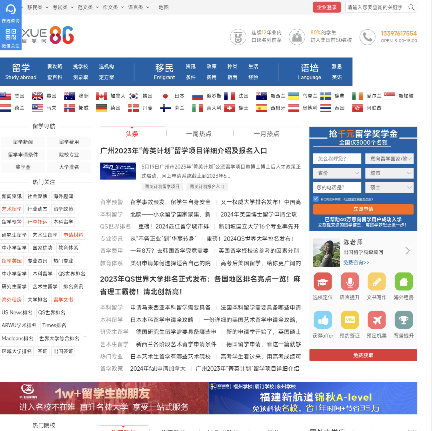Click the green house icon

coord(404,282)
